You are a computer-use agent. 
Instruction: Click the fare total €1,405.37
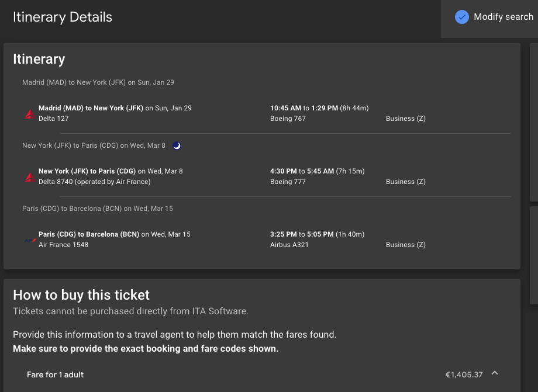(x=464, y=374)
